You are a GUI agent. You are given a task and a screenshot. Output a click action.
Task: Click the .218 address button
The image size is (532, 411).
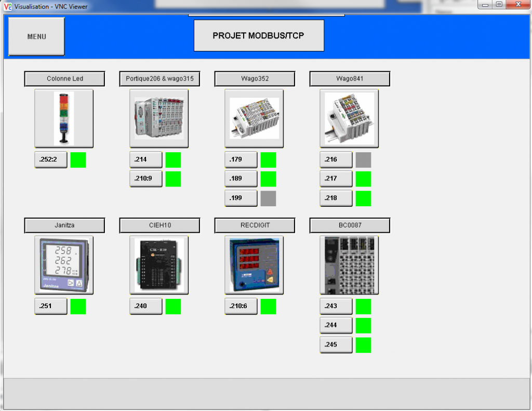[x=336, y=198]
